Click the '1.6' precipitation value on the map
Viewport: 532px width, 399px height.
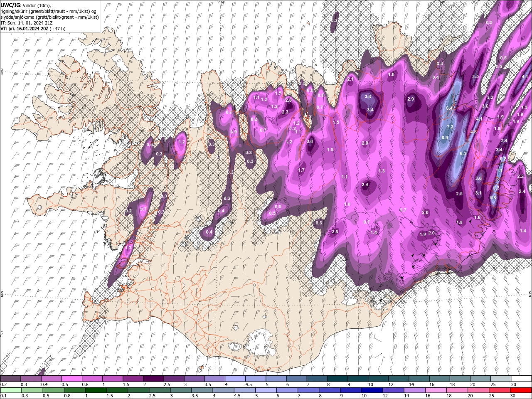[x=478, y=217]
